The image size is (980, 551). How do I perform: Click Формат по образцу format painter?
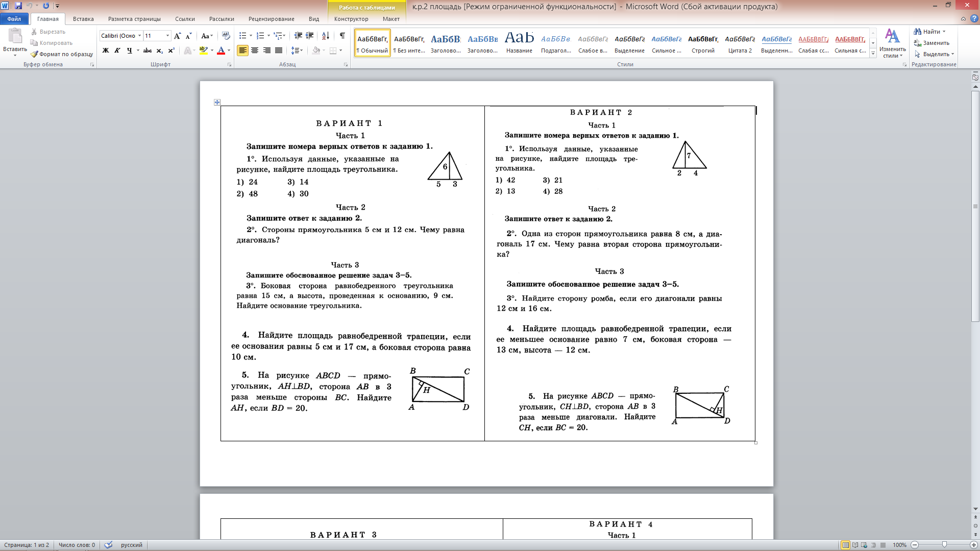point(62,54)
